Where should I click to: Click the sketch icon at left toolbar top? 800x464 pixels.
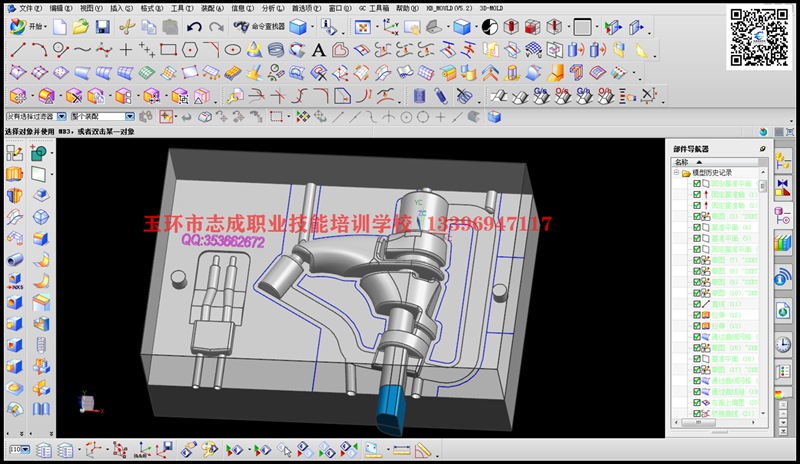tap(15, 152)
